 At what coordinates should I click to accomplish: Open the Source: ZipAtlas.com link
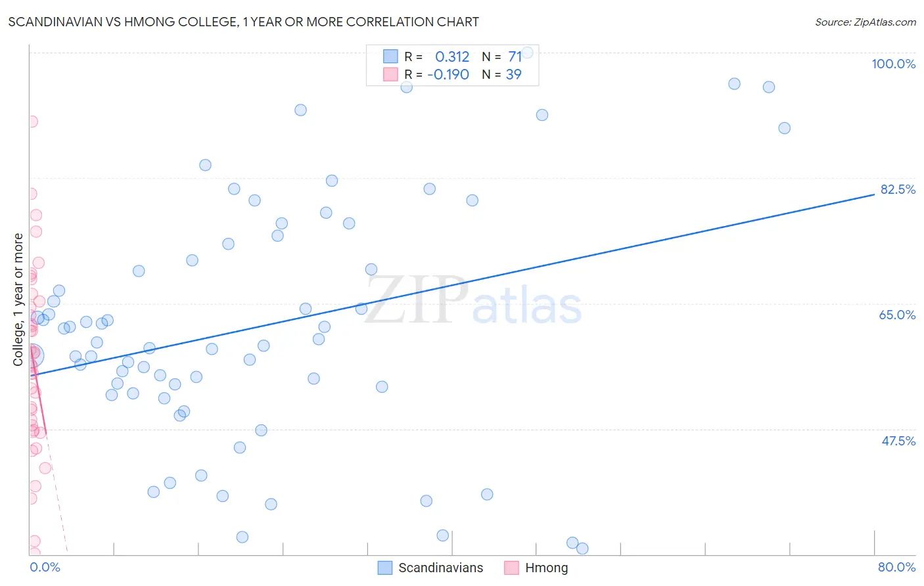[866, 22]
